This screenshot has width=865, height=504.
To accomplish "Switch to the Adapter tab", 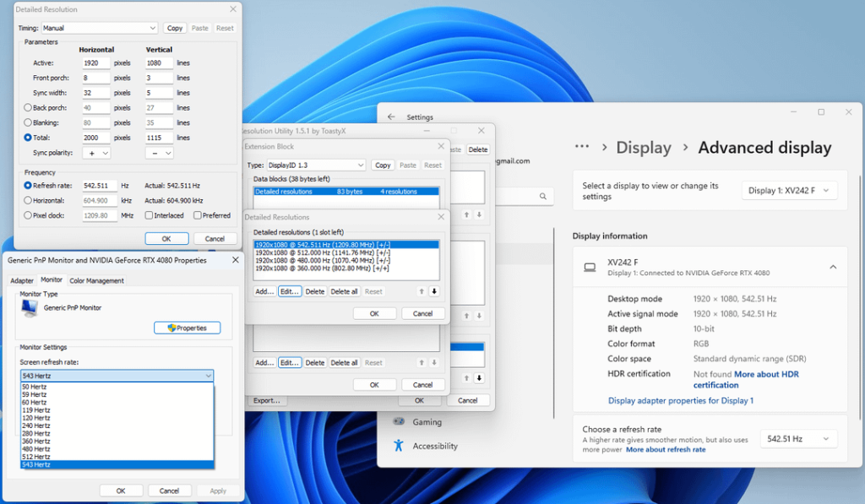I will 22,280.
